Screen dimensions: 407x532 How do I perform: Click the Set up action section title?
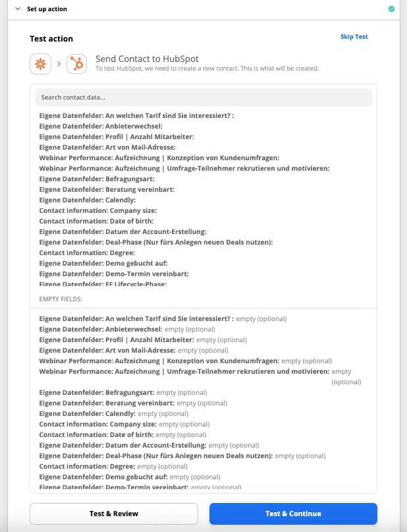[47, 9]
